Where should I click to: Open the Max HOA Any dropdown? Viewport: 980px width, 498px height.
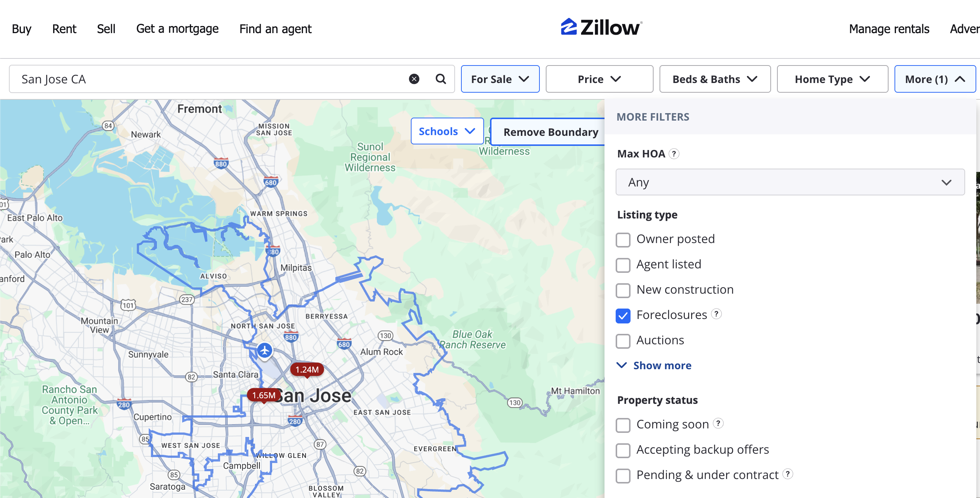click(790, 182)
